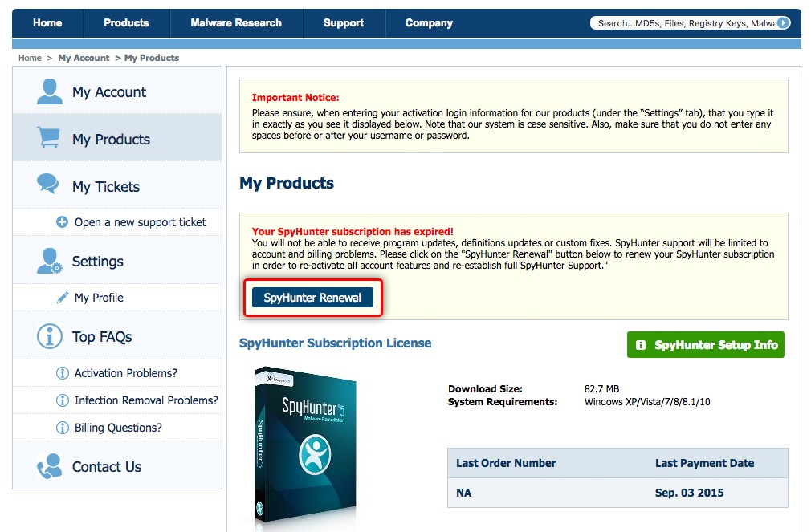Click the Settings user gear icon

click(x=50, y=261)
